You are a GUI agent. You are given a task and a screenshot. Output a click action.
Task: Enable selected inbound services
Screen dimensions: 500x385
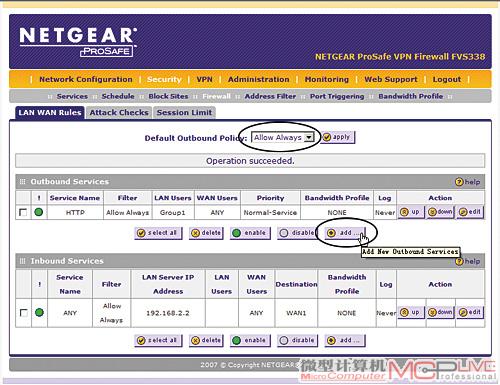point(250,340)
